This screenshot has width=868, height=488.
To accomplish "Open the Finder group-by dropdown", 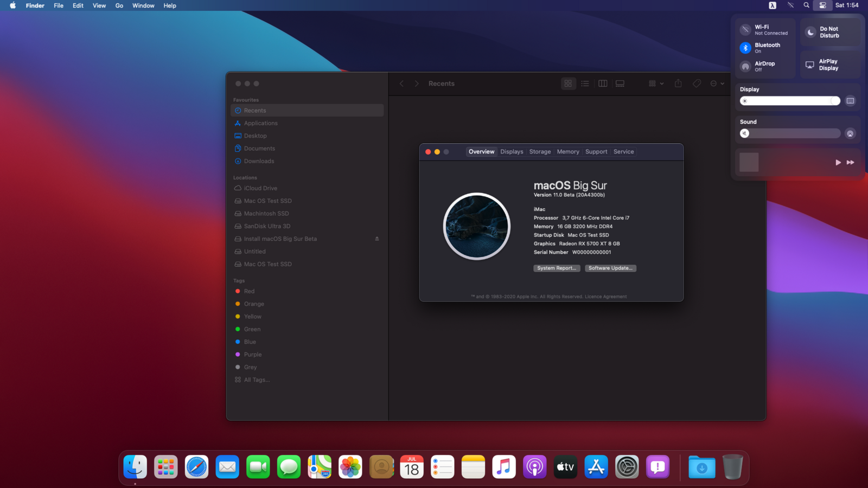I will coord(656,84).
